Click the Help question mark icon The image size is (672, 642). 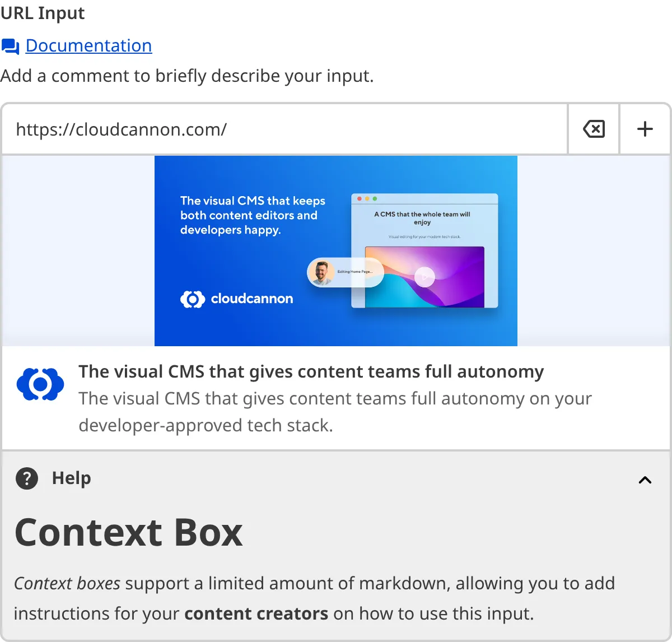(26, 479)
